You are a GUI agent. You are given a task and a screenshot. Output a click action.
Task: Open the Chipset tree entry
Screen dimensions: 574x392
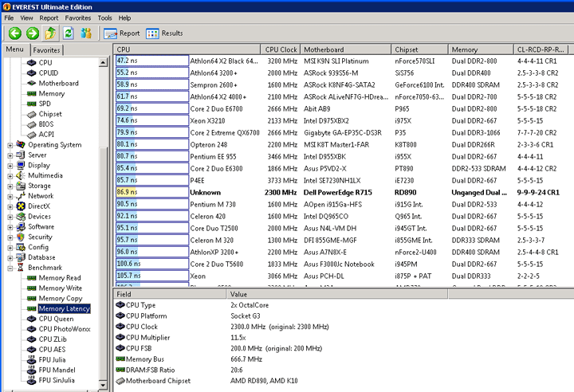(50, 114)
